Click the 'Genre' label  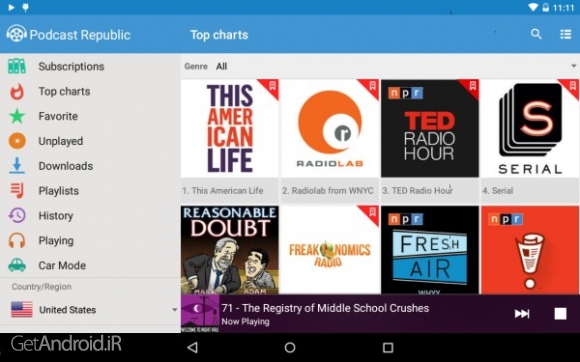(x=196, y=66)
